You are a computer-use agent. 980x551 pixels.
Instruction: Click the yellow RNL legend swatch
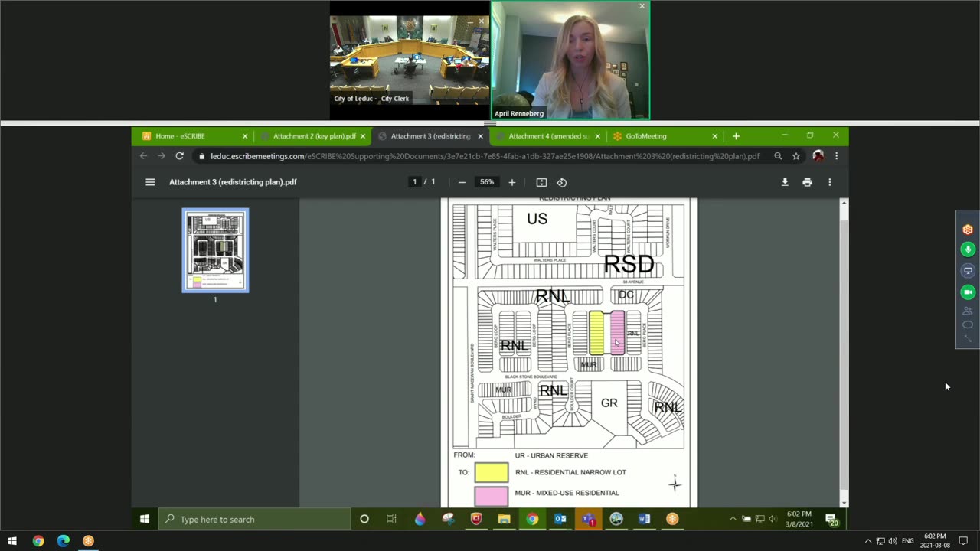(x=491, y=472)
